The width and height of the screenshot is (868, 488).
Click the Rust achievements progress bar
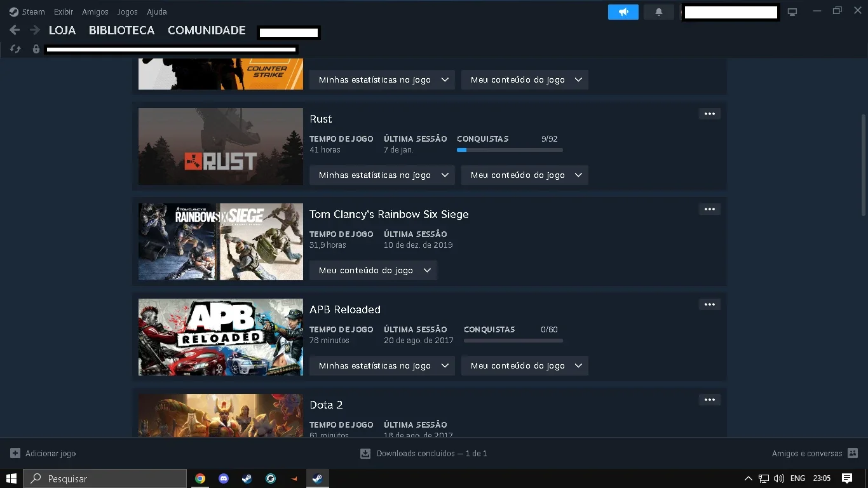click(x=510, y=150)
